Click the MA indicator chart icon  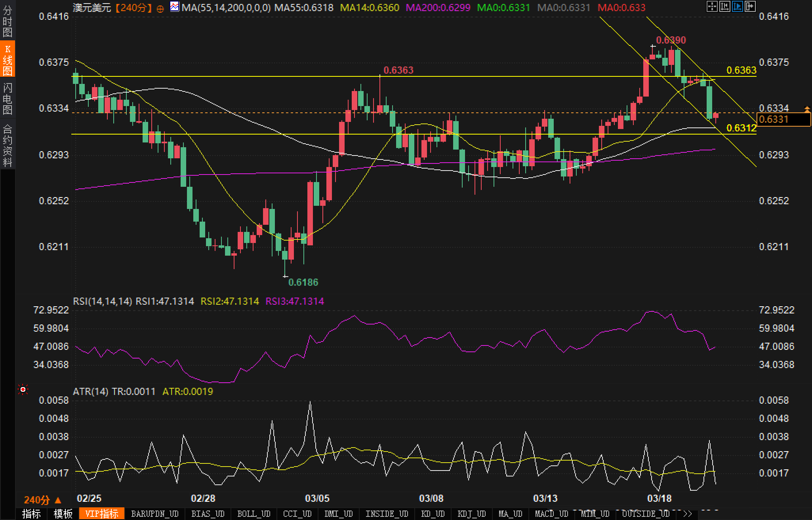[174, 7]
